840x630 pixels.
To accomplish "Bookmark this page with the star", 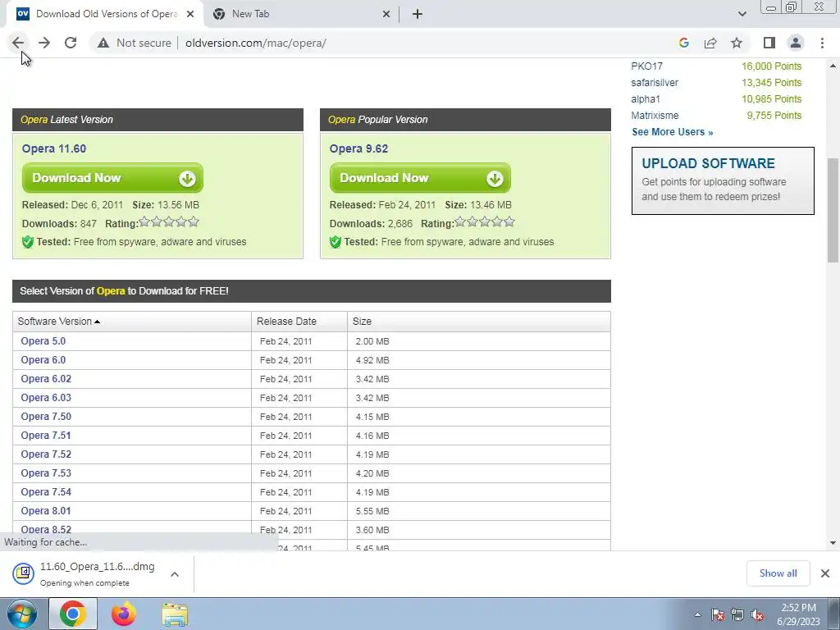I will [x=737, y=43].
